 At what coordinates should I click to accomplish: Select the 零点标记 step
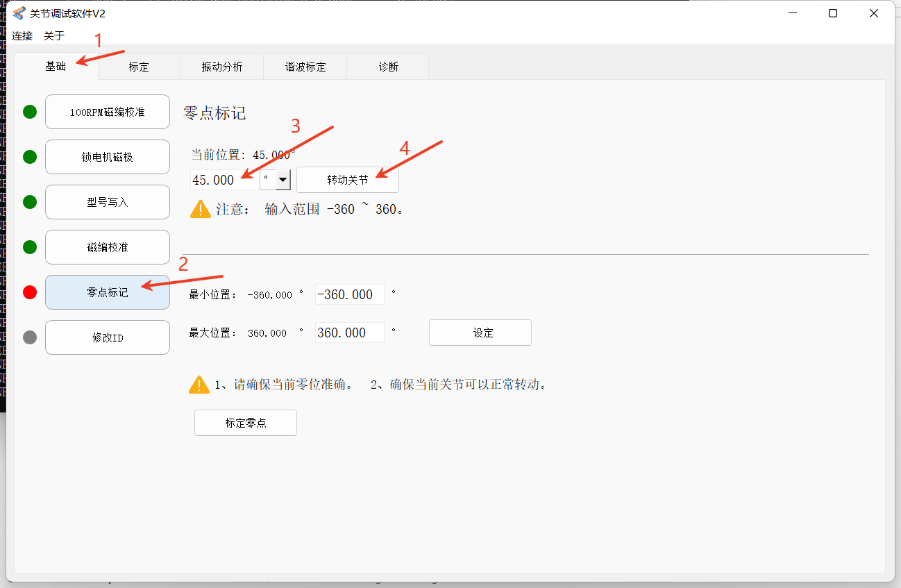tap(108, 292)
